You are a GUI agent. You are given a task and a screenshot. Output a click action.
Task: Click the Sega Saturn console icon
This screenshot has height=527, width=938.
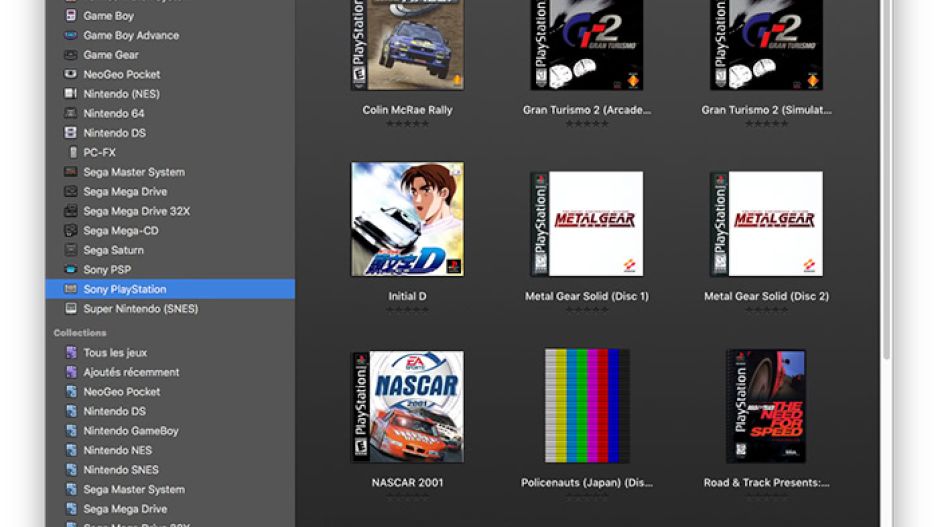point(71,250)
